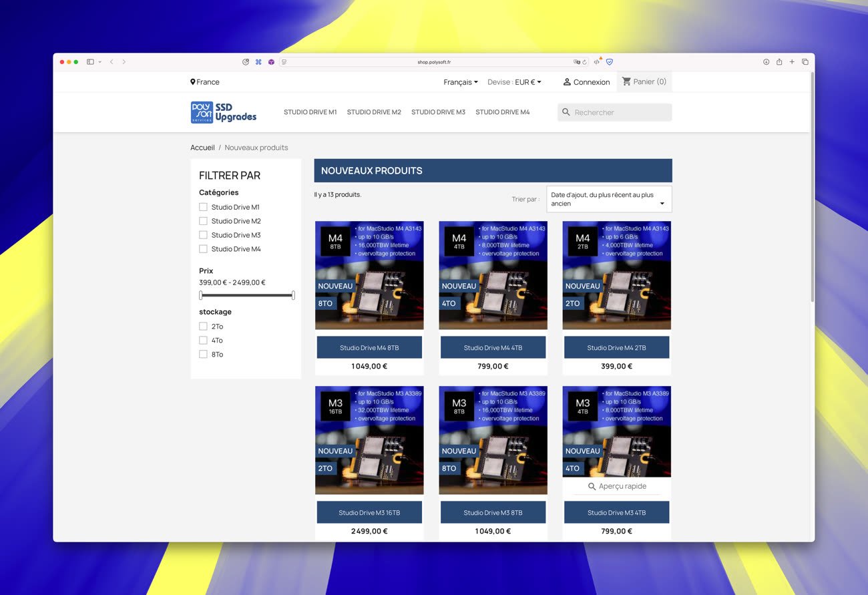This screenshot has height=595, width=868.
Task: Open a new tab with the plus icon
Action: (792, 62)
